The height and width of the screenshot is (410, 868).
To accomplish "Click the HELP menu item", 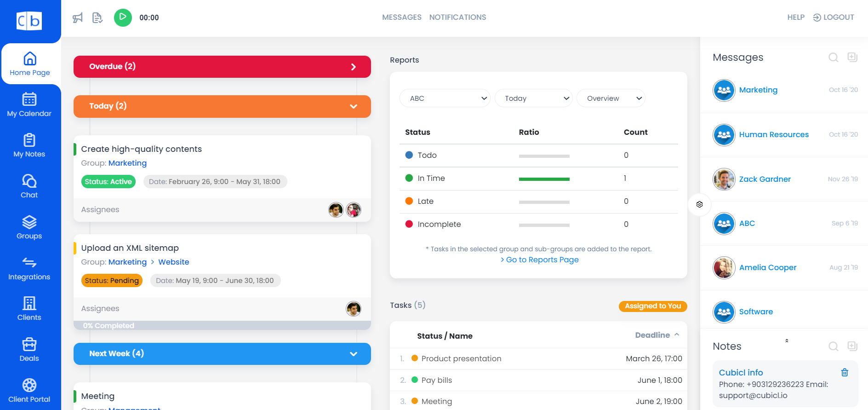I will pos(796,17).
